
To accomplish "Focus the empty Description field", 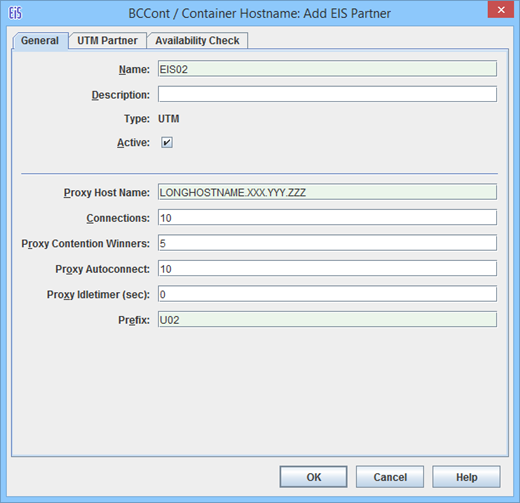I will [327, 94].
